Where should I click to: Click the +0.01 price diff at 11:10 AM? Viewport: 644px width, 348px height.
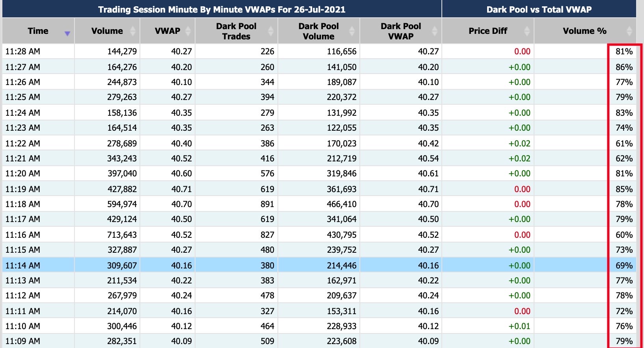519,326
